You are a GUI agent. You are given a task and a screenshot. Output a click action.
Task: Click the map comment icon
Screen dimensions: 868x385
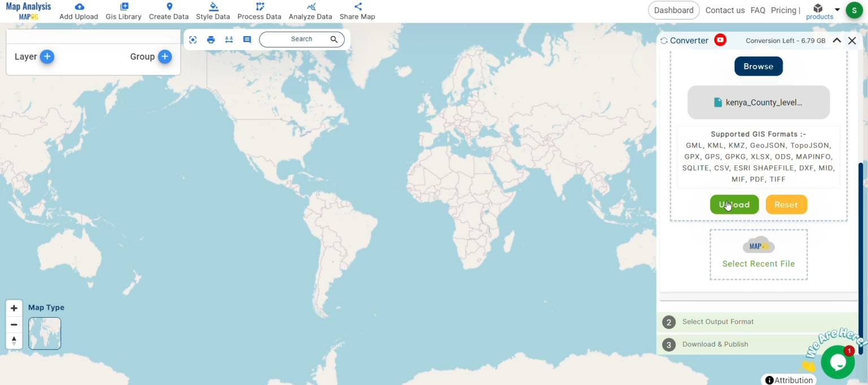[246, 40]
